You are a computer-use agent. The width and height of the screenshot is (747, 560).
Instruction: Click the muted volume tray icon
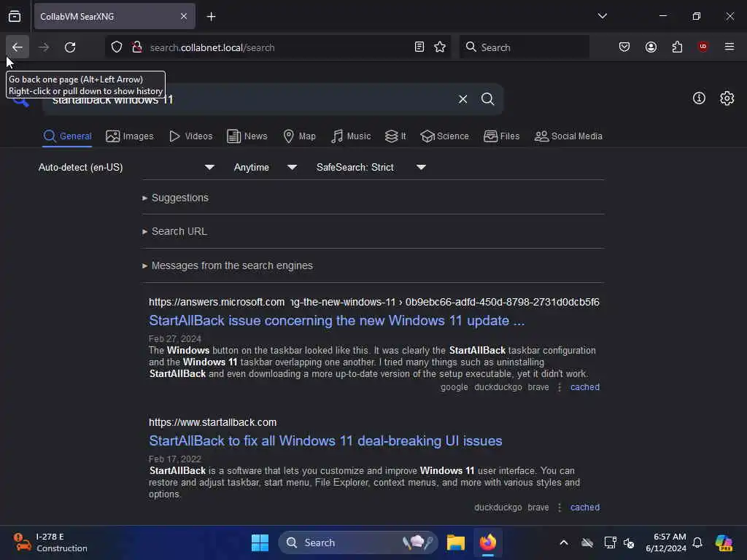629,542
